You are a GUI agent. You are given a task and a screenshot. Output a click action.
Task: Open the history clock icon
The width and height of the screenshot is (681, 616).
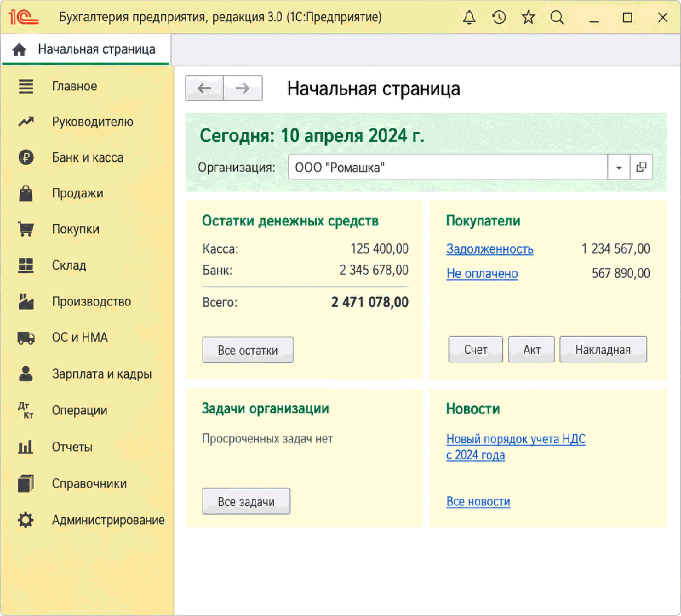(x=499, y=18)
